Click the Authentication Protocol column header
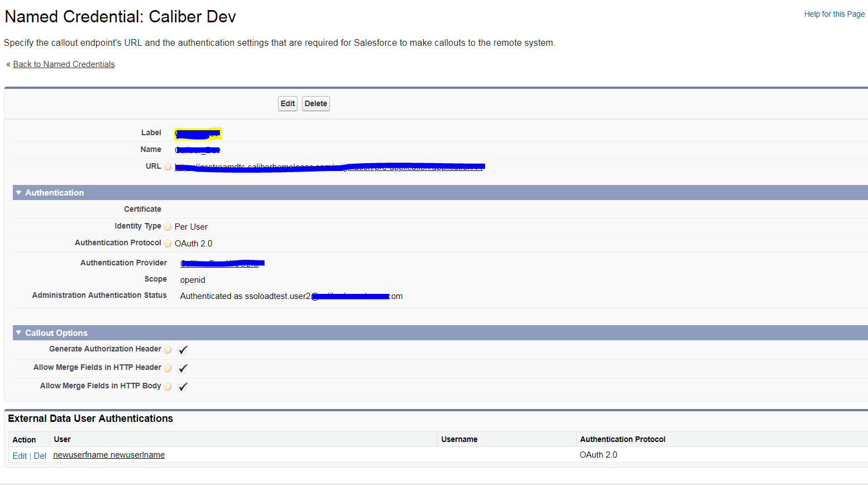Screen dimensions: 868x485 (622, 439)
